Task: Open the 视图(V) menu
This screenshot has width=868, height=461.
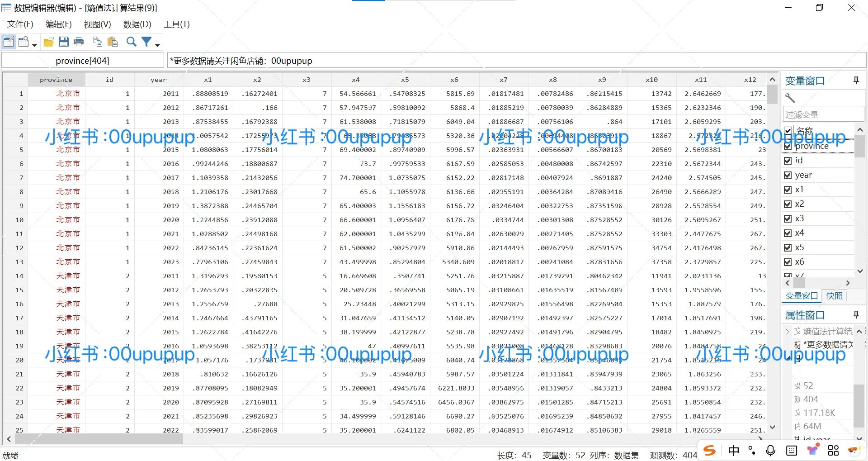Action: pyautogui.click(x=97, y=24)
